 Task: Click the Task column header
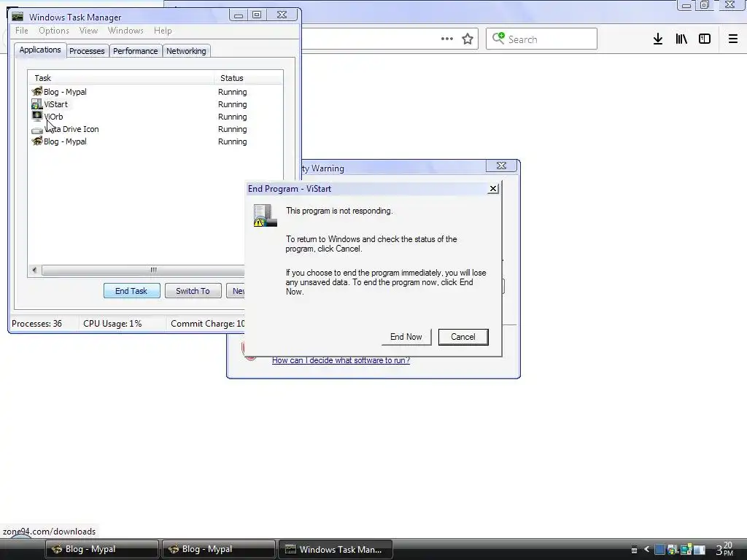pos(121,77)
